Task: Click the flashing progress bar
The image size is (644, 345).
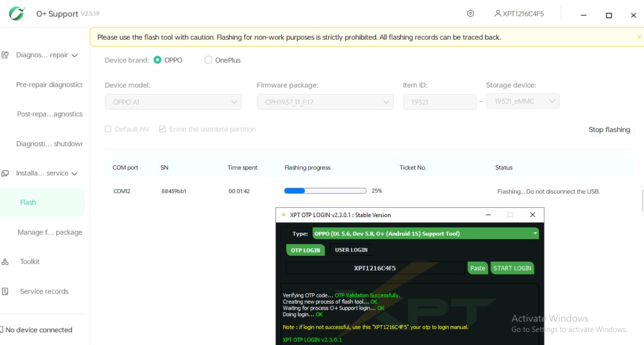Action: 325,191
